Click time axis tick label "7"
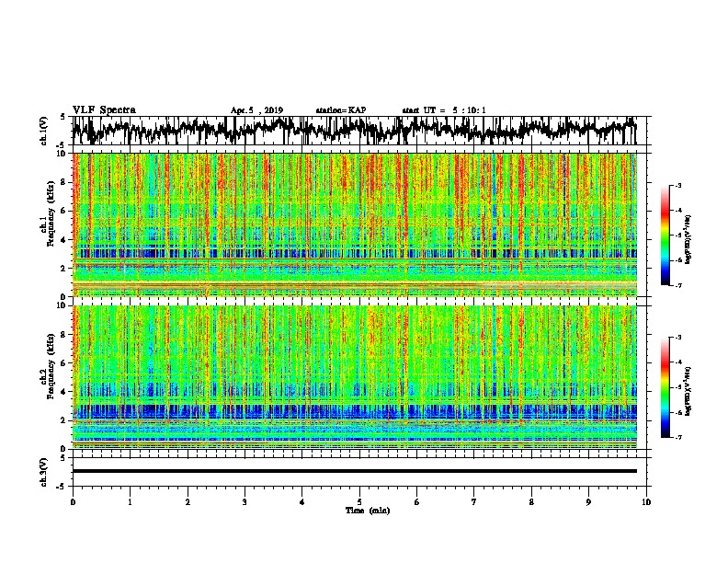 [474, 502]
